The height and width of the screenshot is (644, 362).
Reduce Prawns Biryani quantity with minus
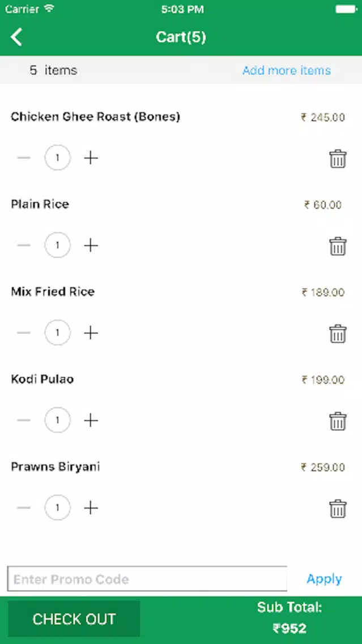[x=24, y=508]
